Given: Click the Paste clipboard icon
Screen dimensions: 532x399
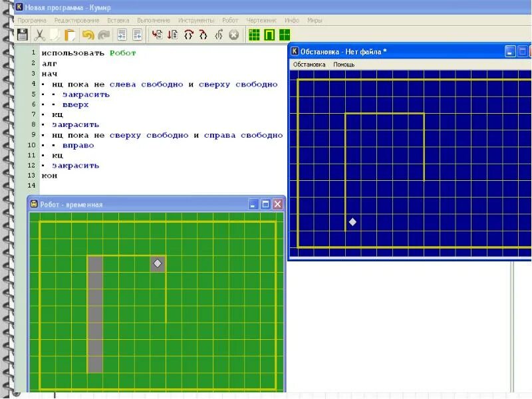Looking at the screenshot, I should (70, 35).
